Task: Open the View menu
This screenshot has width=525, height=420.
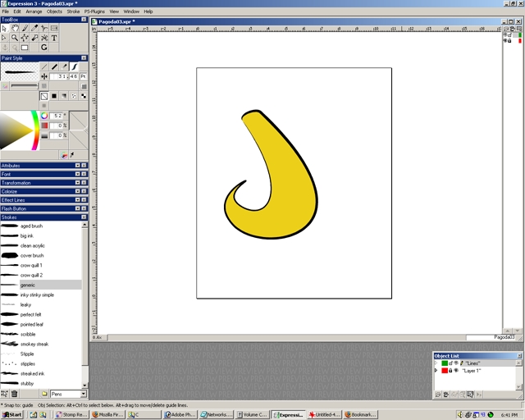Action: (114, 11)
